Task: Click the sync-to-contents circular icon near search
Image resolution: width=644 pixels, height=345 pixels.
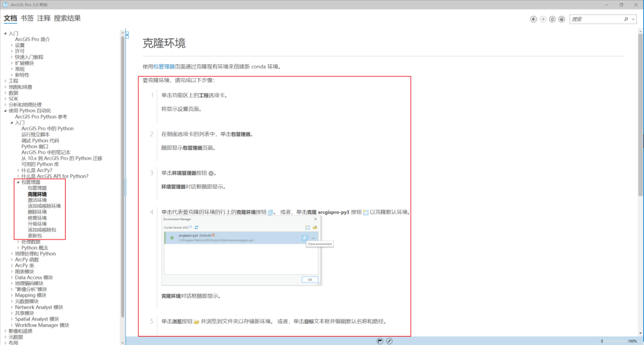Action: click(x=561, y=18)
